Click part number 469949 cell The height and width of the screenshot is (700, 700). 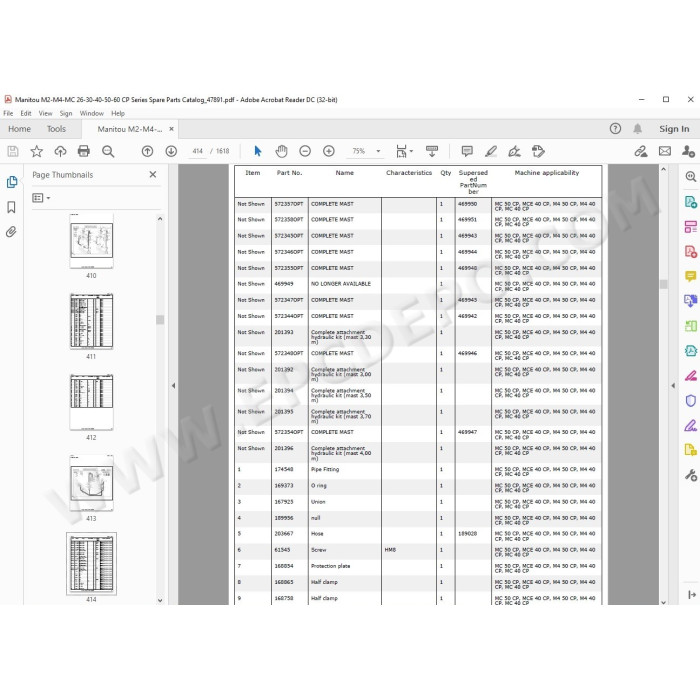290,284
